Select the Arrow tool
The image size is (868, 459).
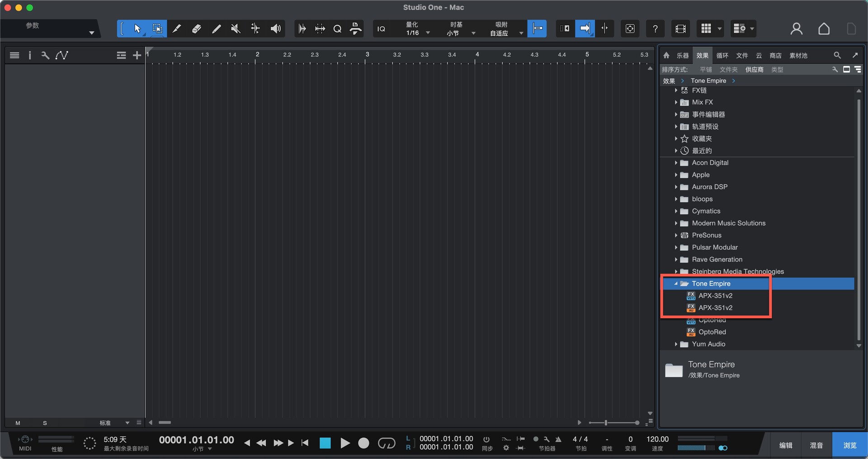click(x=137, y=29)
